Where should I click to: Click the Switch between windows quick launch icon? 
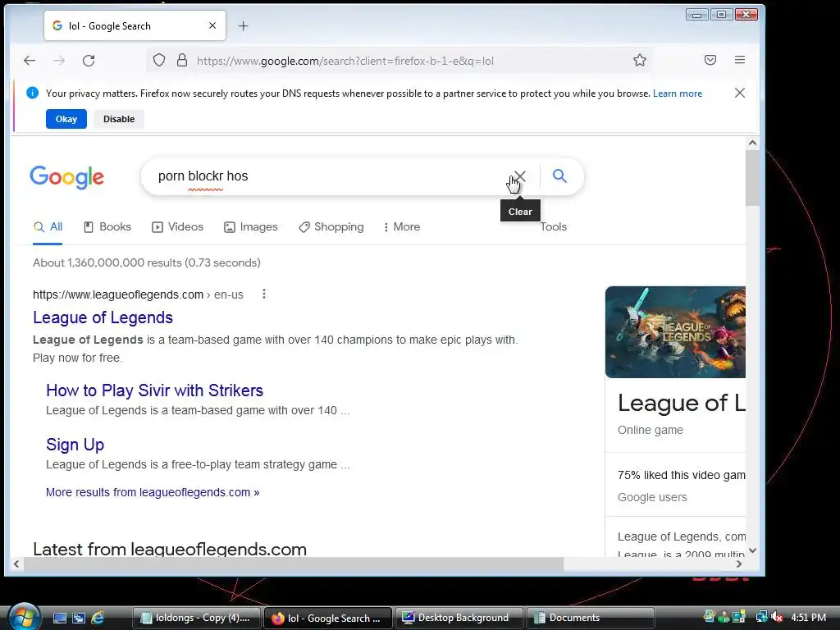coord(79,618)
